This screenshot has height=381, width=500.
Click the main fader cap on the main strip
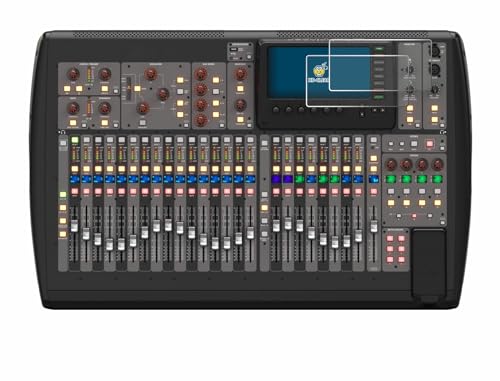(374, 226)
